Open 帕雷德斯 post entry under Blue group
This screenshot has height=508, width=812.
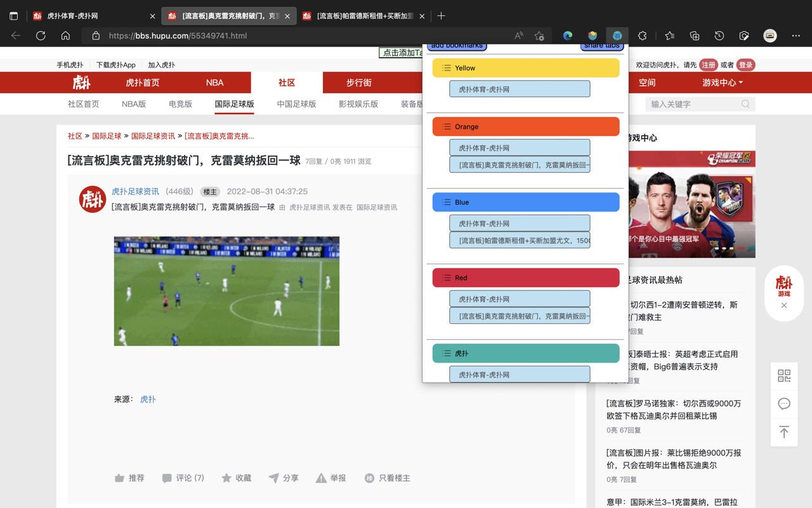coord(520,240)
